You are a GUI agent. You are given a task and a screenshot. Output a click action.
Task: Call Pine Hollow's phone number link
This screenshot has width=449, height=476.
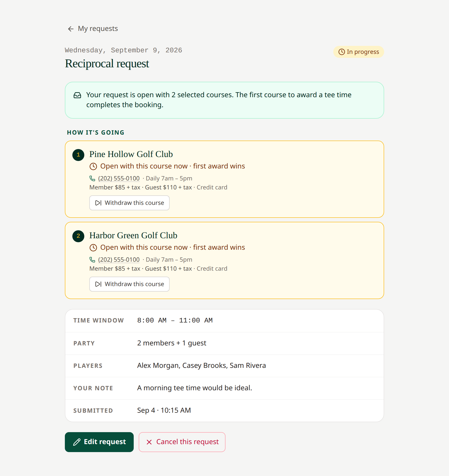[119, 178]
